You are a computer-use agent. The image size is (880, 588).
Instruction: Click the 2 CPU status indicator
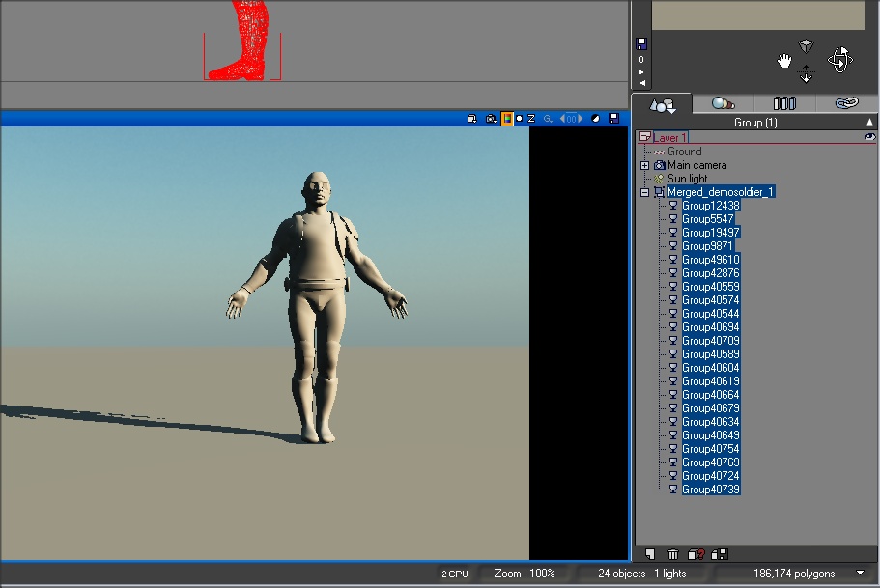point(455,574)
